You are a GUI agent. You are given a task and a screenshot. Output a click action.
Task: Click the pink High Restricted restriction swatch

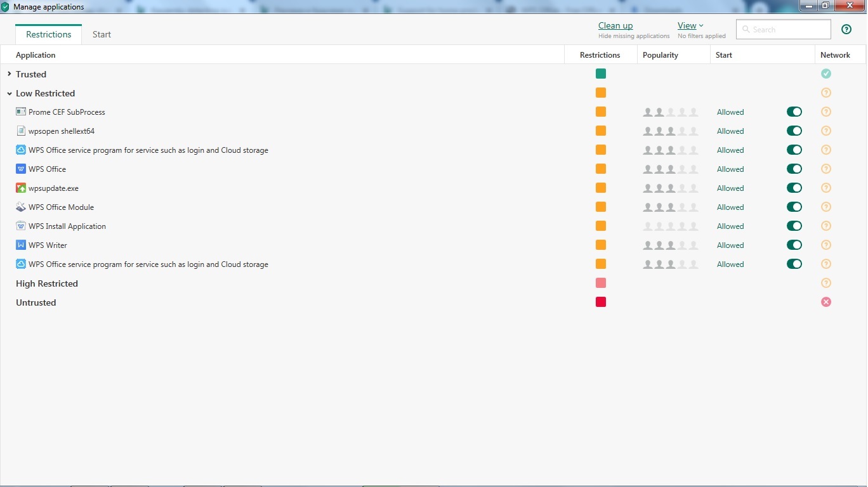pos(601,283)
